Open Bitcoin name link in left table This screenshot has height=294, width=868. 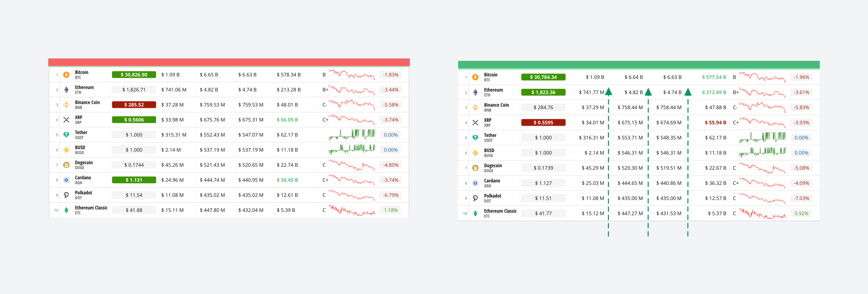(x=82, y=72)
